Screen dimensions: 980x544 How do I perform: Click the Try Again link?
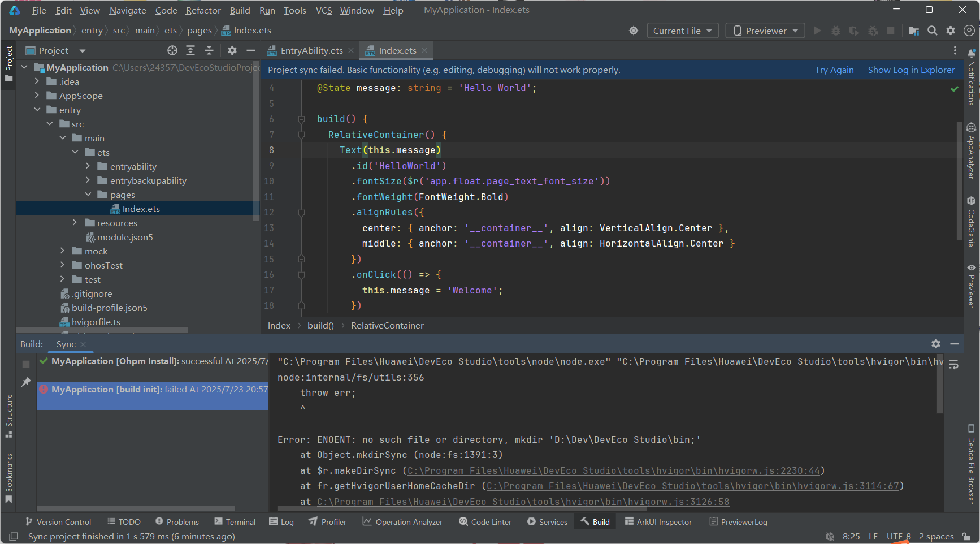[x=834, y=70]
